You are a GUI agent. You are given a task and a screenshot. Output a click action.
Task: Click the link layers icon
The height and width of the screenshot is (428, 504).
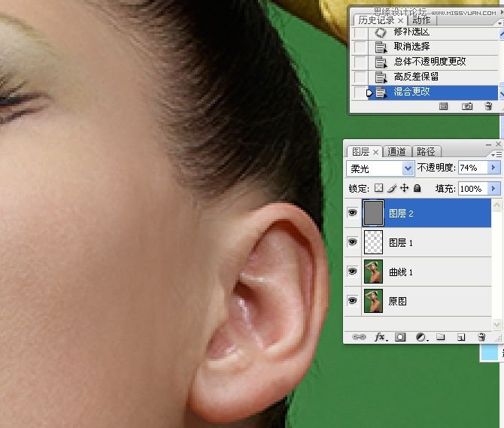click(x=359, y=337)
